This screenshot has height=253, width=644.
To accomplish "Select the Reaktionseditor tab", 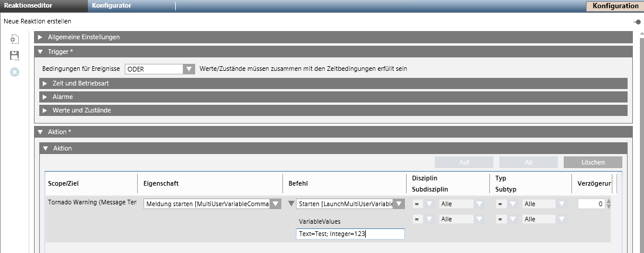I will point(28,6).
